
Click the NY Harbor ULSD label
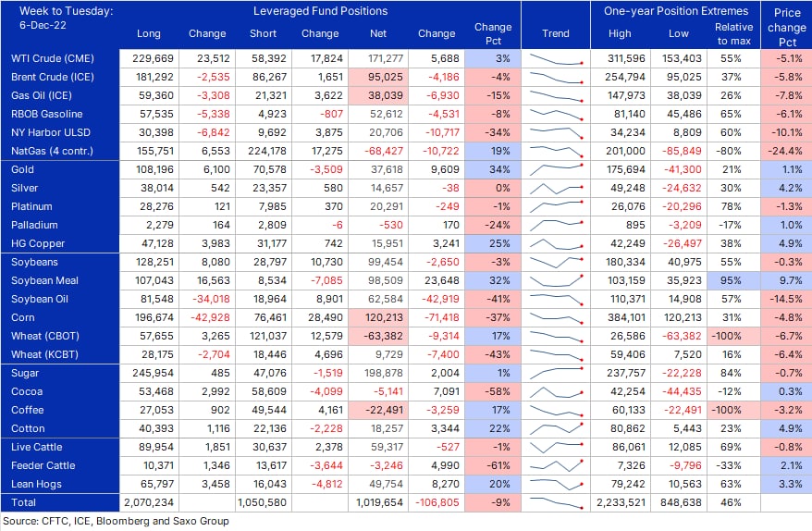51,132
